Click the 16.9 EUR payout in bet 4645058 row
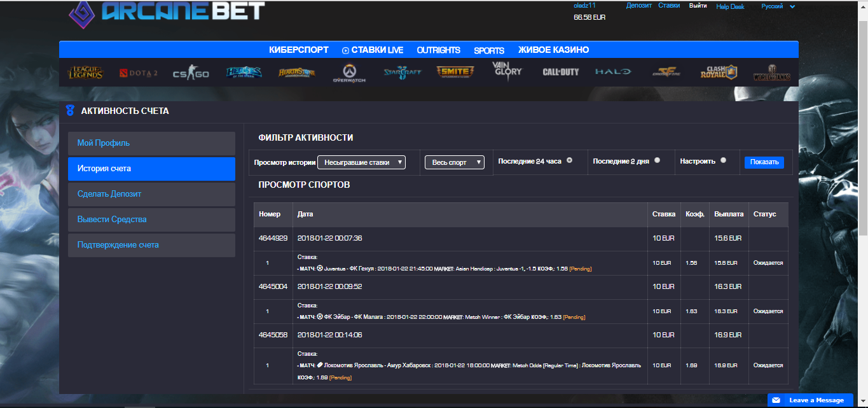Screen dimensions: 868x408 pyautogui.click(x=728, y=335)
